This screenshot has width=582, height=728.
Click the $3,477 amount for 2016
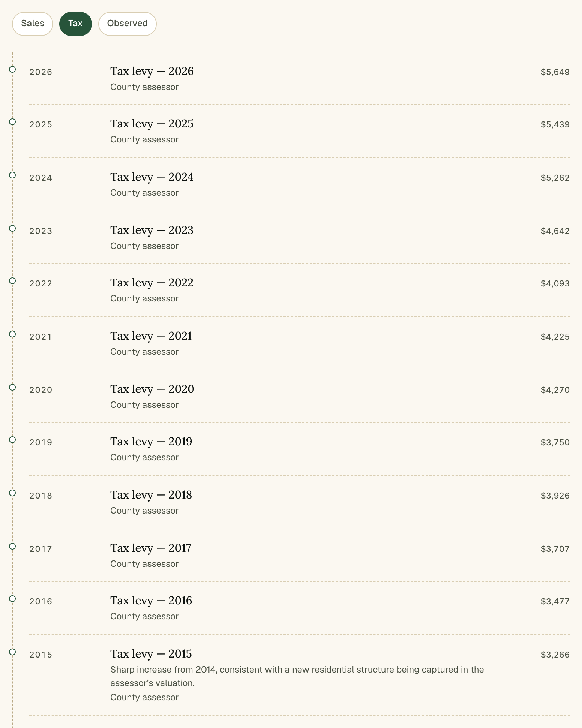(x=555, y=601)
